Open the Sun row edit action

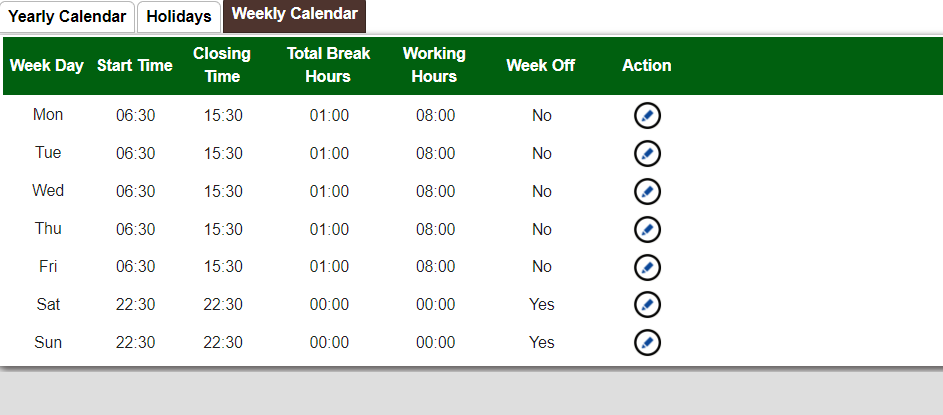tap(647, 343)
